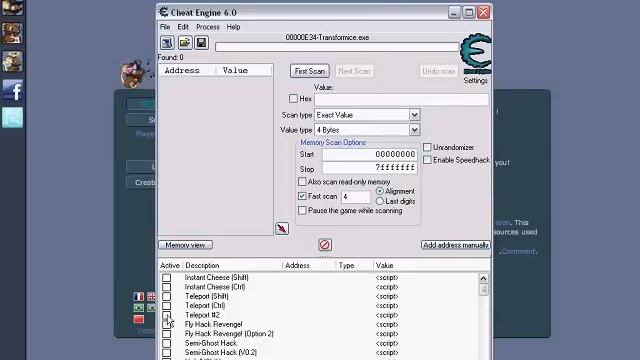This screenshot has height=360, width=640.
Task: Activate Fly Hack Revenge! (Option 2) checkbox
Action: 167,334
